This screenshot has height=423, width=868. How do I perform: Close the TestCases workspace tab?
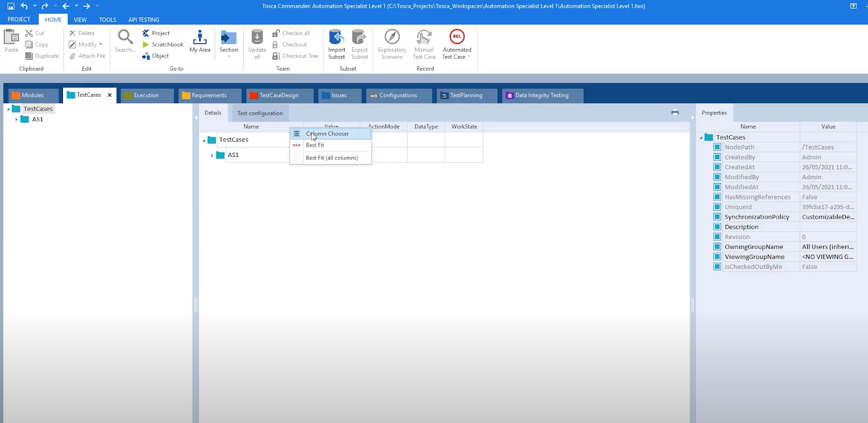(x=110, y=95)
